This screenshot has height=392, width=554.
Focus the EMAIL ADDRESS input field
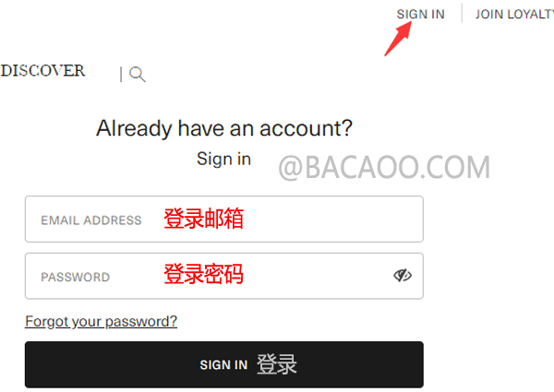[224, 220]
